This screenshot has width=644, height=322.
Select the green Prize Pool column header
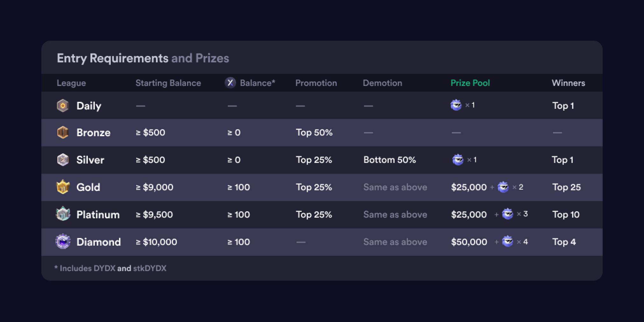pyautogui.click(x=470, y=83)
